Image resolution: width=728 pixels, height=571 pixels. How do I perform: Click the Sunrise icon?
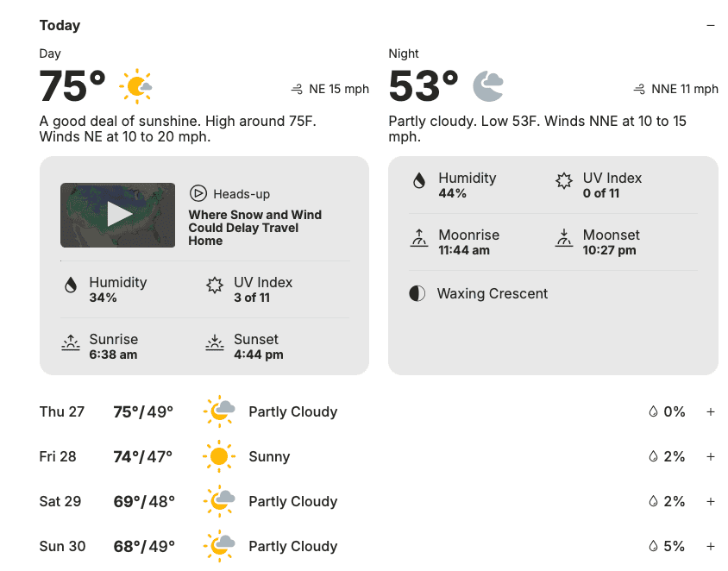[x=71, y=342]
